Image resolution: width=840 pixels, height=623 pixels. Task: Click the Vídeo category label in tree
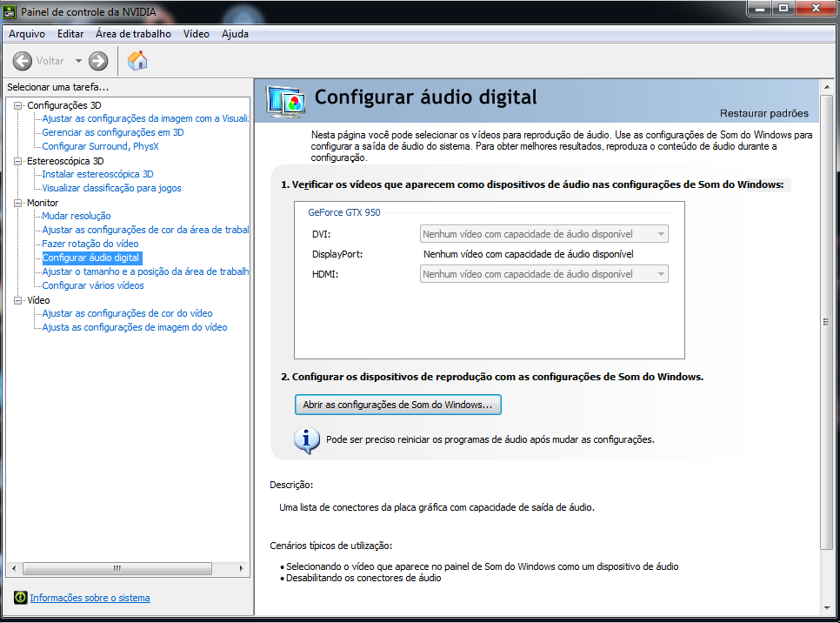(38, 301)
